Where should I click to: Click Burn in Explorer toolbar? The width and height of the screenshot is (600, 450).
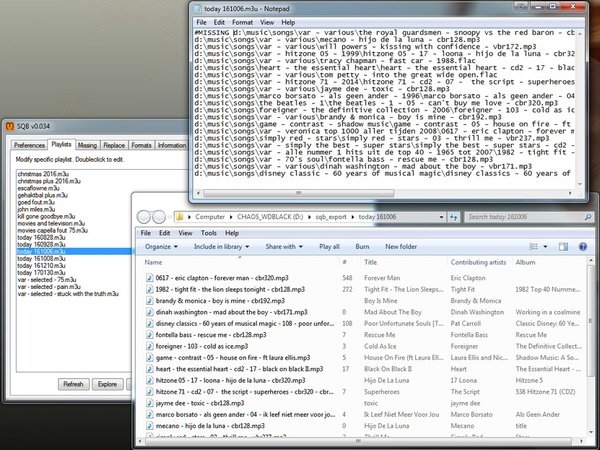(362, 246)
